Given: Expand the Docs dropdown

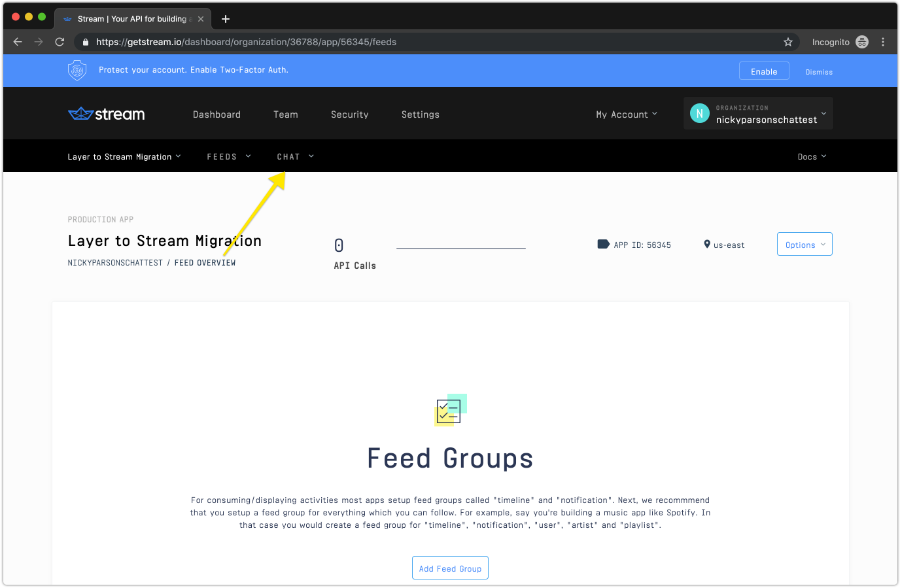Looking at the screenshot, I should (x=812, y=157).
